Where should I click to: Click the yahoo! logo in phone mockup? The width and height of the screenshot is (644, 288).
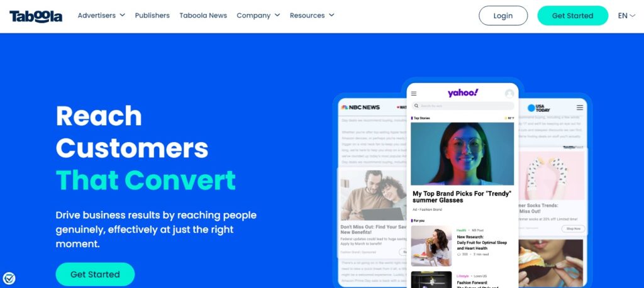tap(463, 93)
